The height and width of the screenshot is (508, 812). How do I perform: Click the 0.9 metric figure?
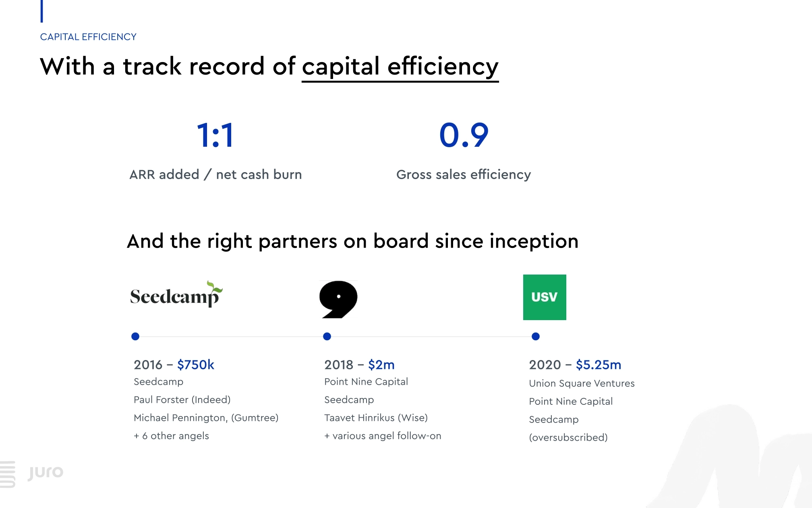(x=464, y=135)
